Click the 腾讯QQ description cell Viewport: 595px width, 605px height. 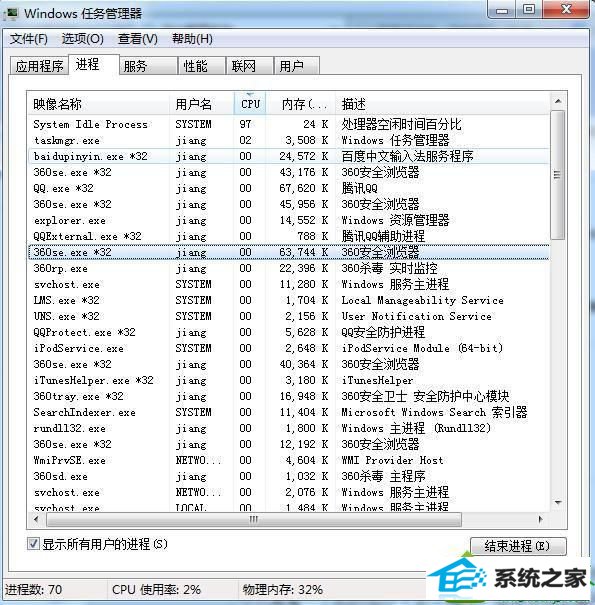[x=359, y=188]
